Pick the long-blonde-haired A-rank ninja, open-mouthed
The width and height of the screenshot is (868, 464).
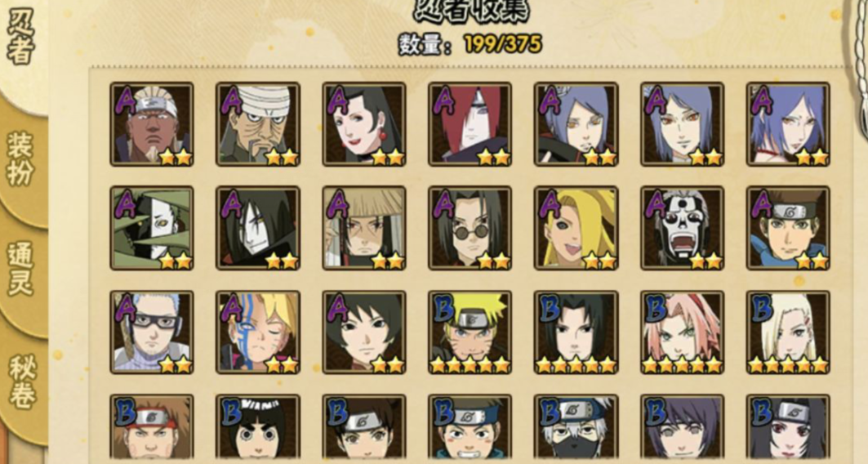(576, 228)
